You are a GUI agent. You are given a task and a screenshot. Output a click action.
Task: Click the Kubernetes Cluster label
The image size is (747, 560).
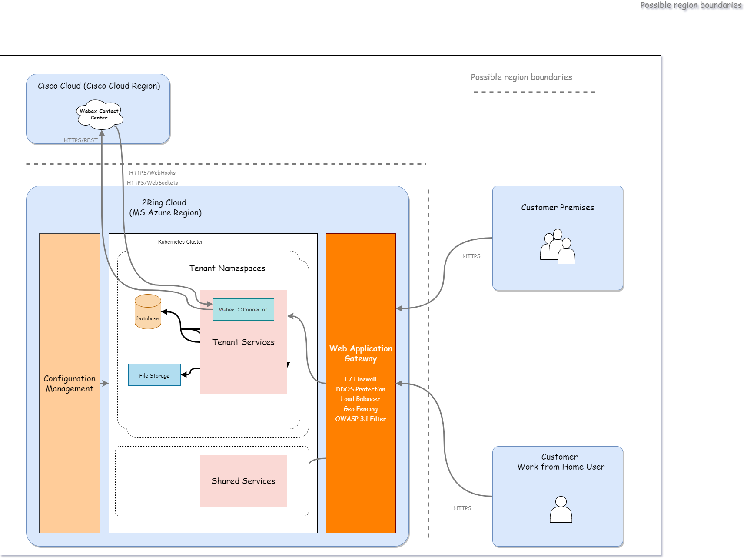coord(180,242)
